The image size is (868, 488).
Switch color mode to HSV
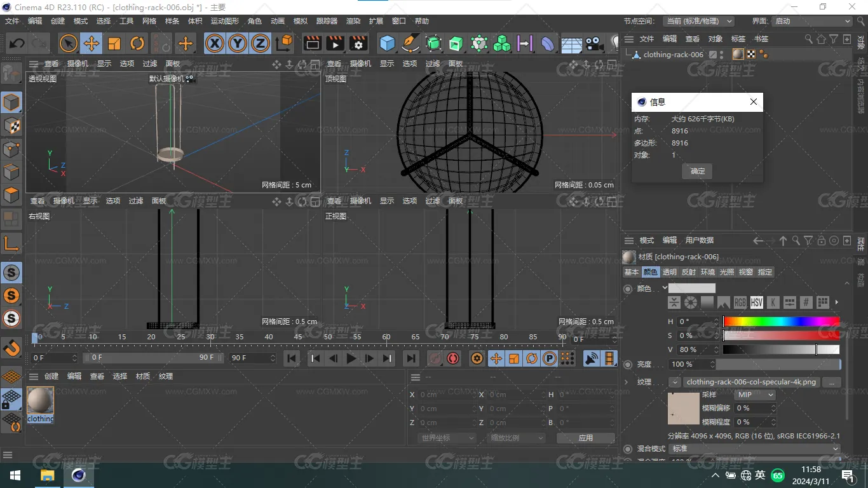[756, 302]
